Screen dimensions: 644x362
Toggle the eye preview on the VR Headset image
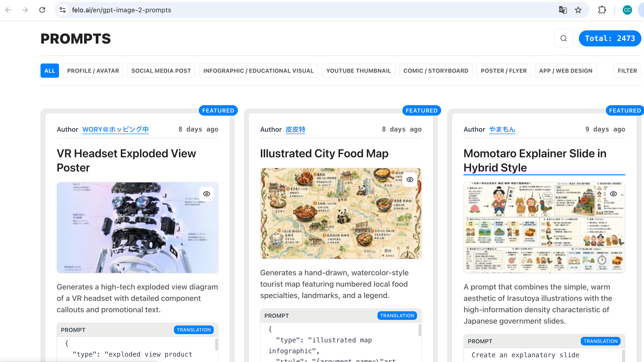click(207, 194)
